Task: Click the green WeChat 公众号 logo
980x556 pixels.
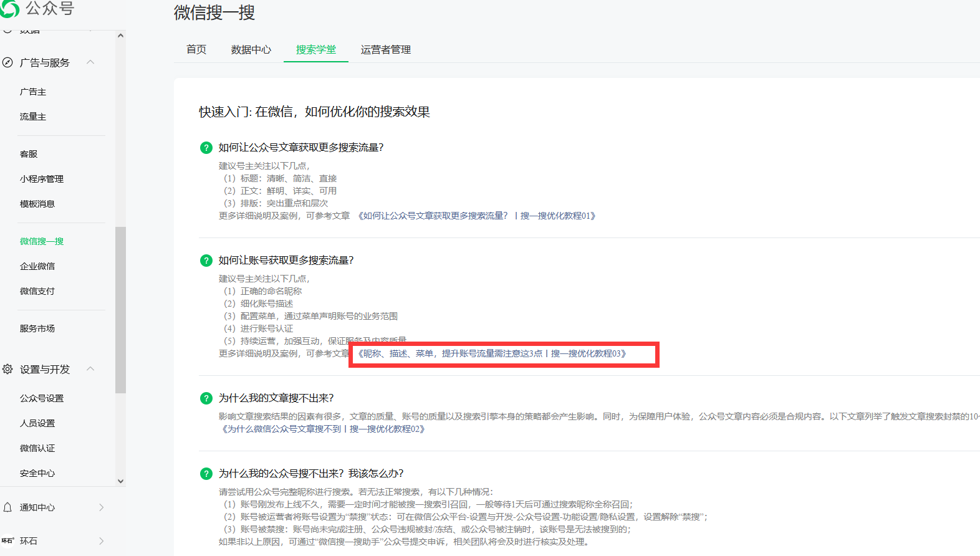Action: click(10, 8)
